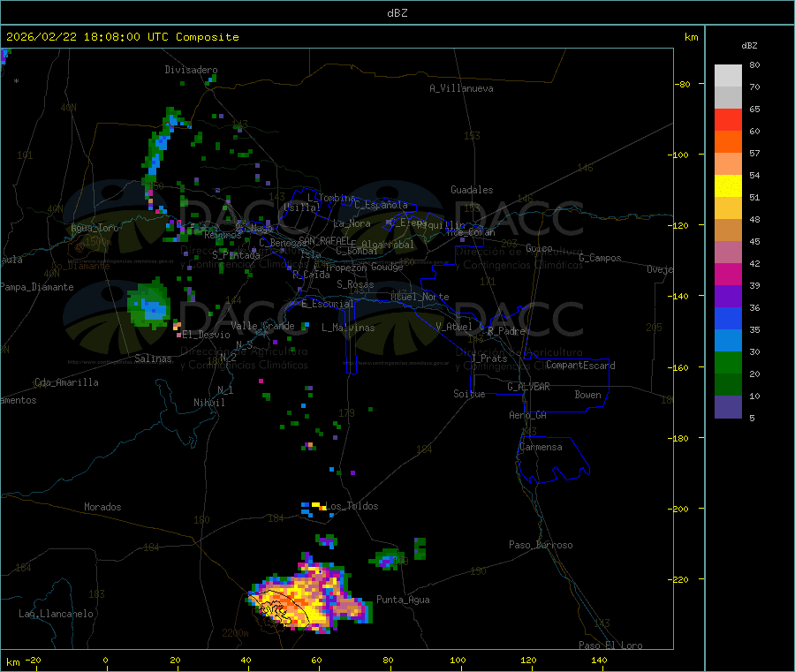The height and width of the screenshot is (672, 795).
Task: Click the dBZ title at top
Action: pos(397,13)
